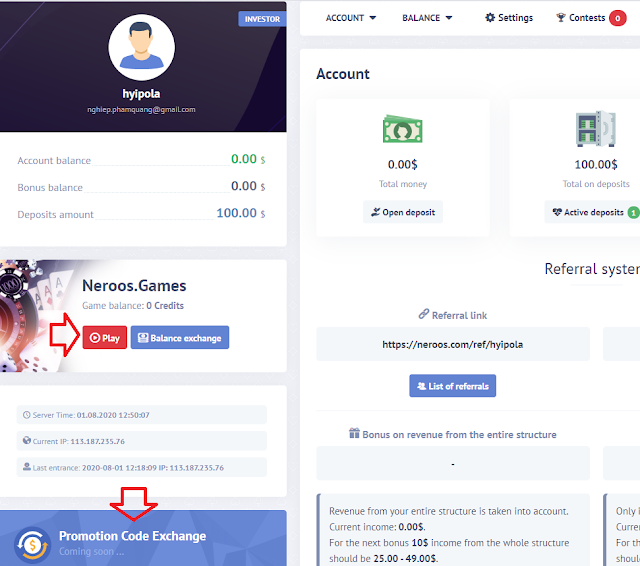The image size is (640, 566).
Task: Click the user avatar profile picture
Action: click(142, 47)
